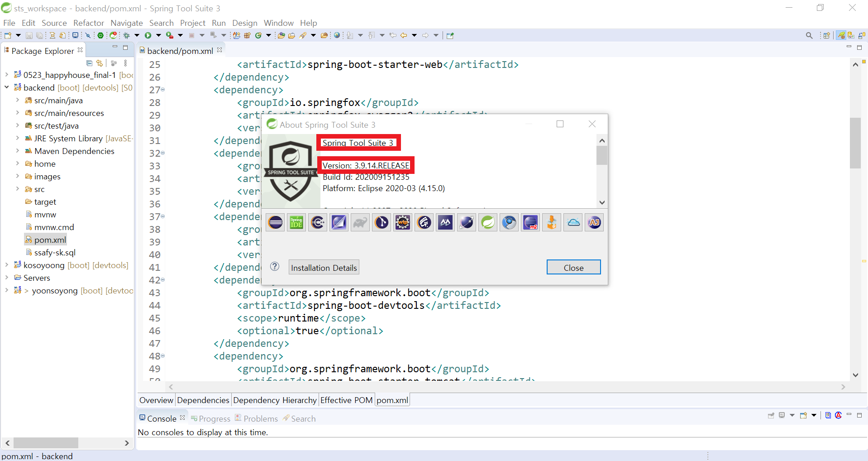868x461 pixels.
Task: Open the Project menu
Action: pos(193,23)
